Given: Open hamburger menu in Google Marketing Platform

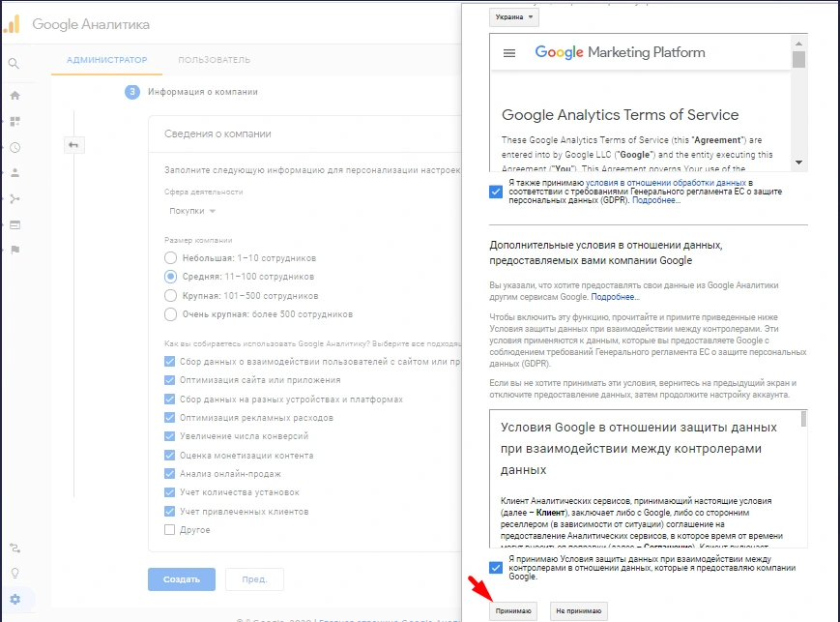Looking at the screenshot, I should click(509, 53).
